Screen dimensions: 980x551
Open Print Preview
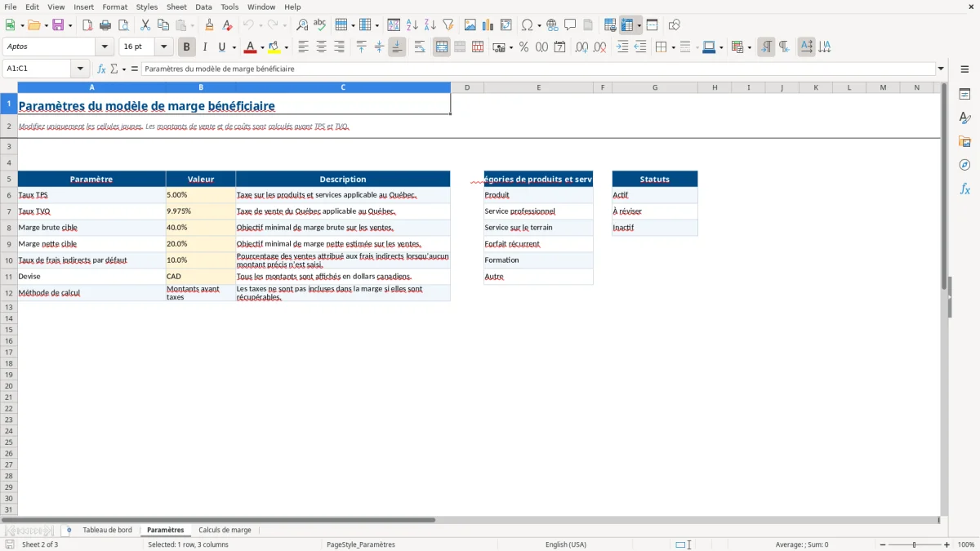tap(123, 25)
